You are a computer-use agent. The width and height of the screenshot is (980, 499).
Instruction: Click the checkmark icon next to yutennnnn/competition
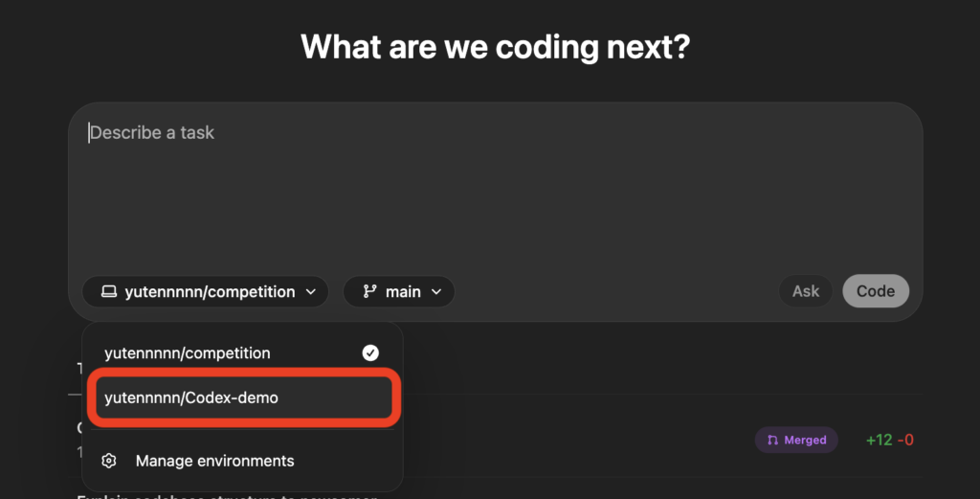370,352
